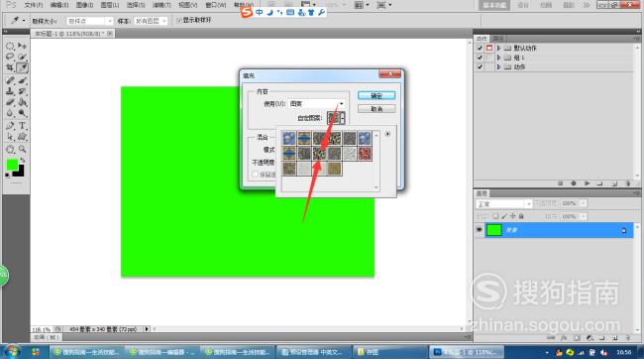Select the Lasso tool
Image resolution: width=644 pixels, height=359 pixels.
click(10, 57)
